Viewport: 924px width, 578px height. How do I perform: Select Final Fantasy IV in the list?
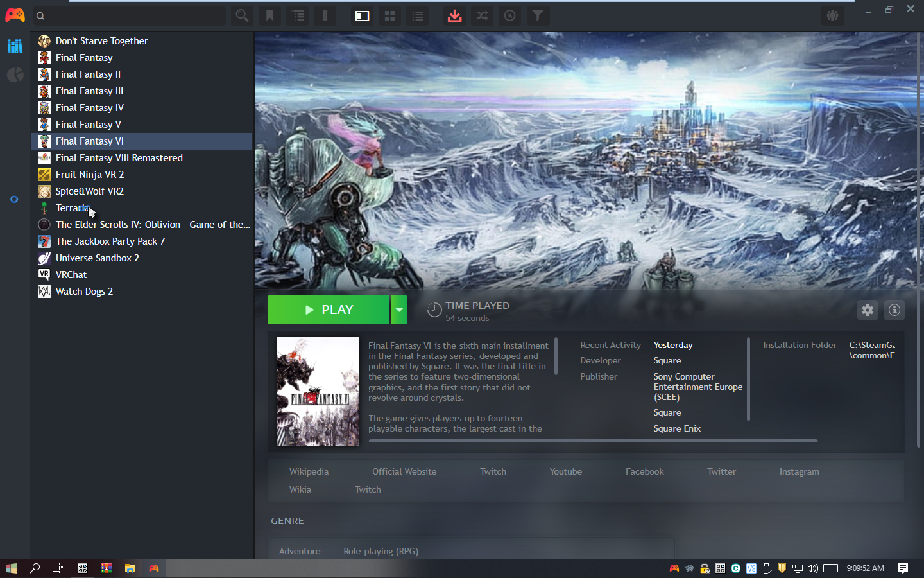click(x=142, y=108)
